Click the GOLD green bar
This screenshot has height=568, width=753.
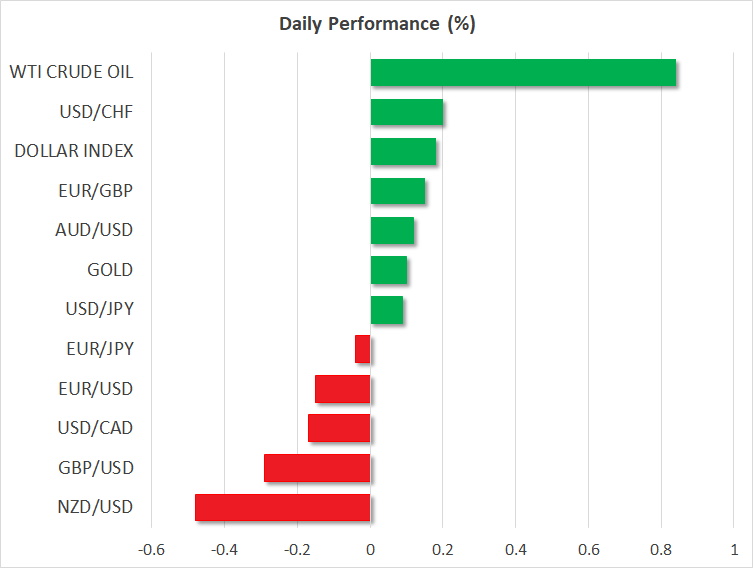(x=389, y=270)
